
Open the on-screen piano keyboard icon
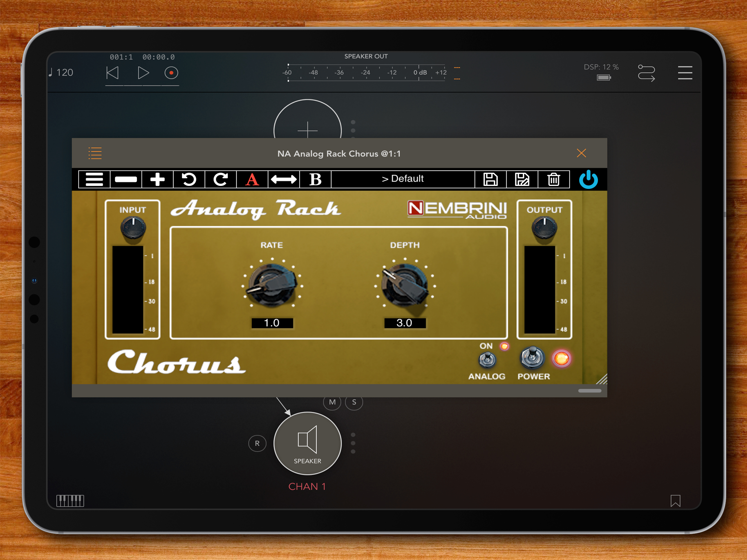pos(70,501)
